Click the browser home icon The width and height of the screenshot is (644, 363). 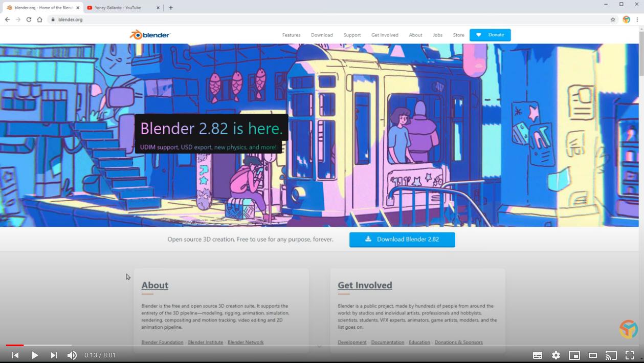click(x=39, y=19)
